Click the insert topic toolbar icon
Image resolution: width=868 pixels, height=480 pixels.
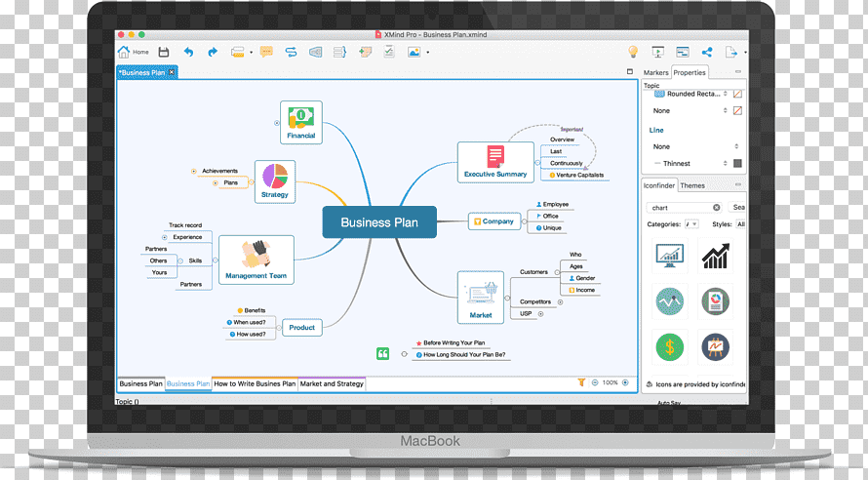click(238, 52)
